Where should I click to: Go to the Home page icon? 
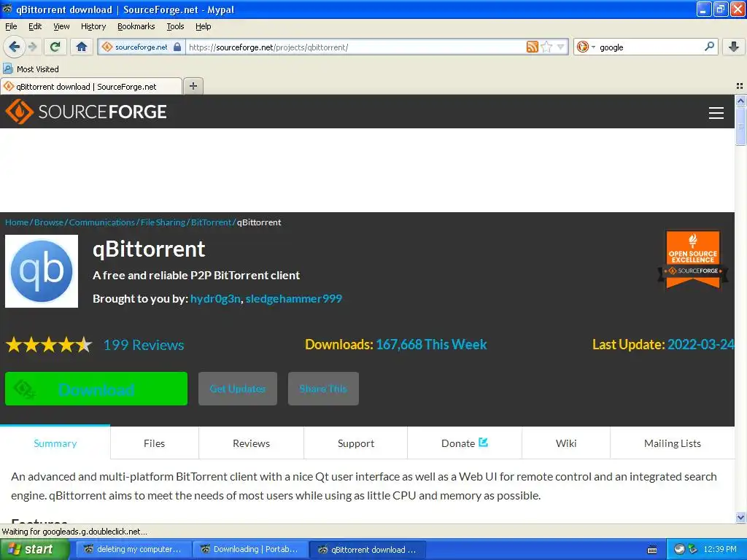point(82,47)
